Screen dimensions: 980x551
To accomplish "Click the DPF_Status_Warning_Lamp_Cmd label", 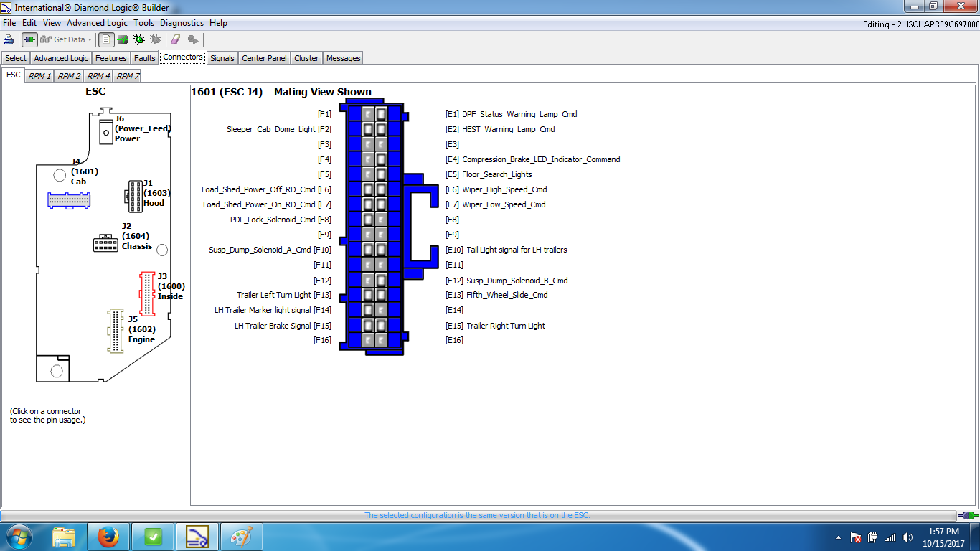I will click(519, 114).
